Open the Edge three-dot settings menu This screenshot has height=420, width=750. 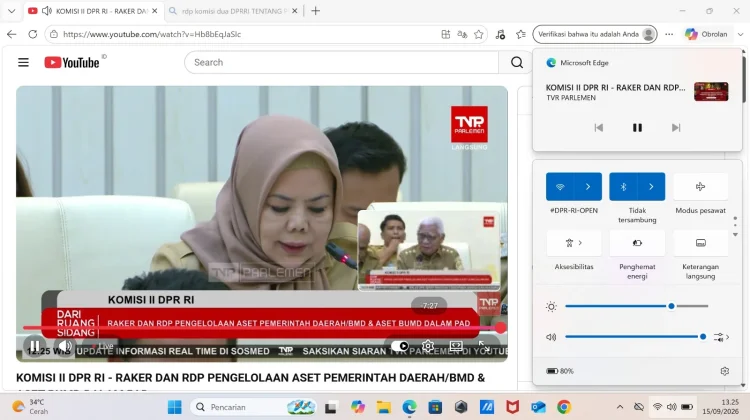coord(669,34)
